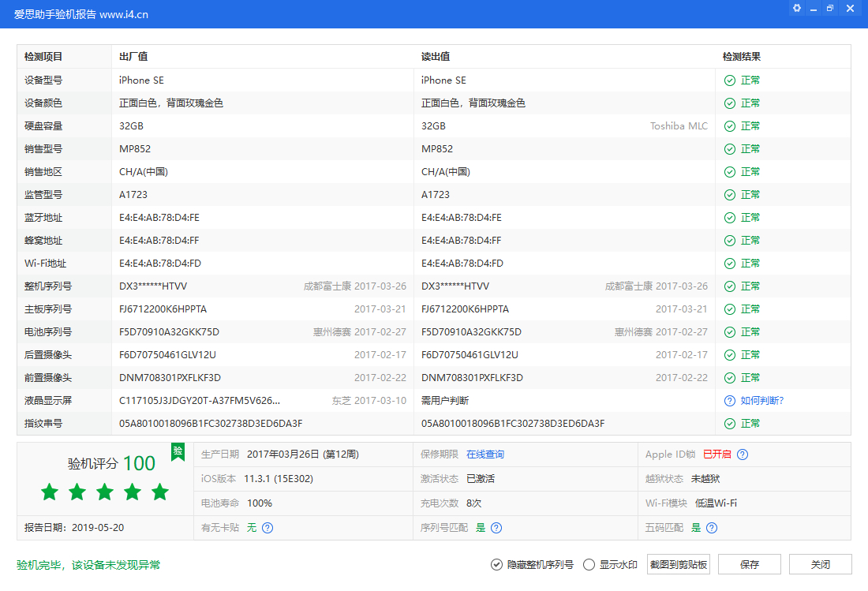Click the 检测项目 column header
Image resolution: width=868 pixels, height=591 pixels.
(43, 57)
